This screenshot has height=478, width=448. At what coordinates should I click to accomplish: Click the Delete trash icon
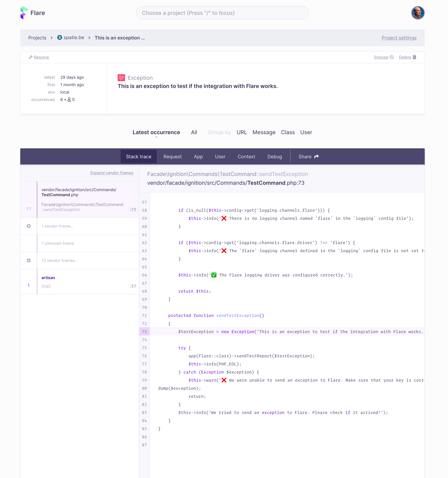pyautogui.click(x=414, y=57)
